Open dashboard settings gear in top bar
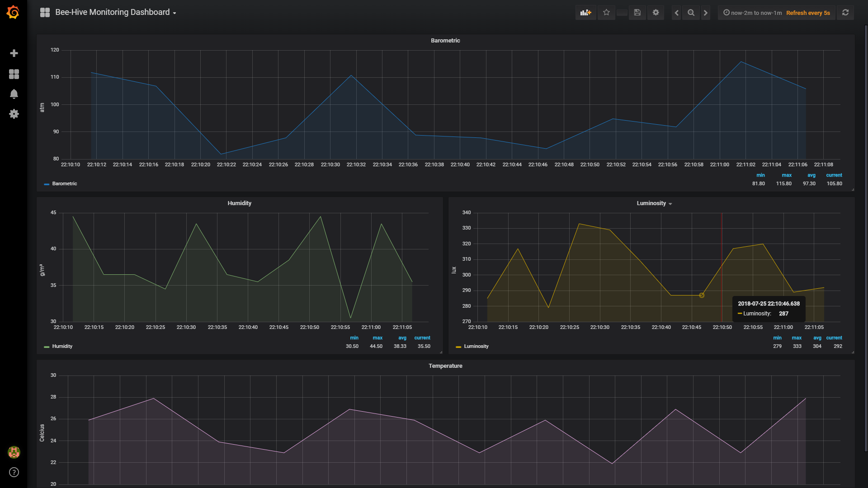Screen dimensions: 868x488 pos(656,13)
